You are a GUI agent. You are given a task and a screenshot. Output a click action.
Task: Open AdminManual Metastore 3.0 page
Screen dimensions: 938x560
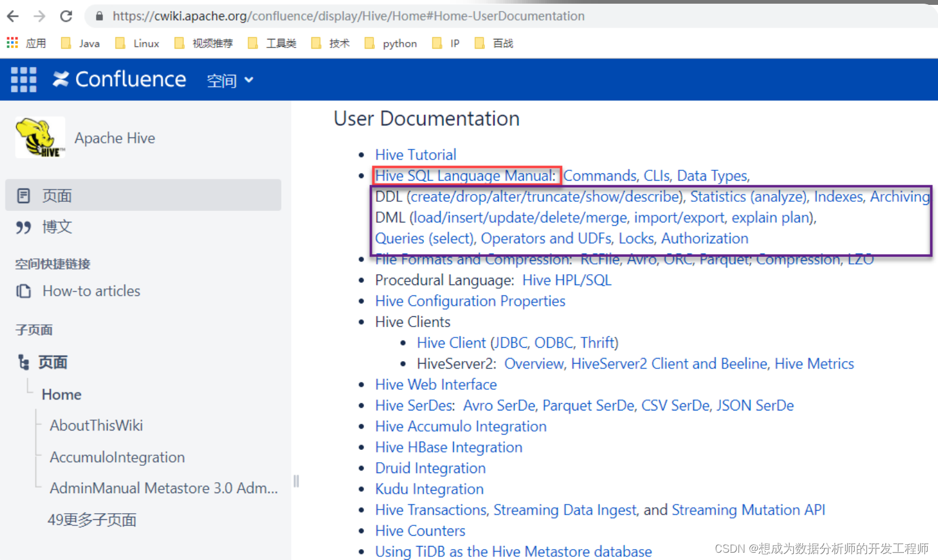pyautogui.click(x=164, y=488)
